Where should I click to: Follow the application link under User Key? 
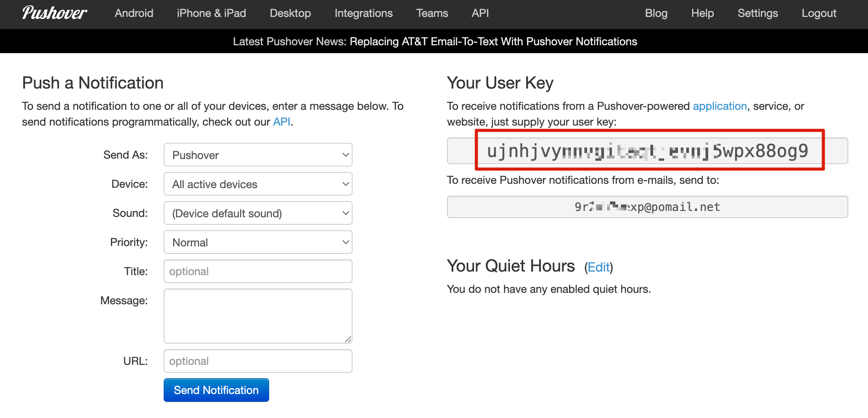(720, 106)
